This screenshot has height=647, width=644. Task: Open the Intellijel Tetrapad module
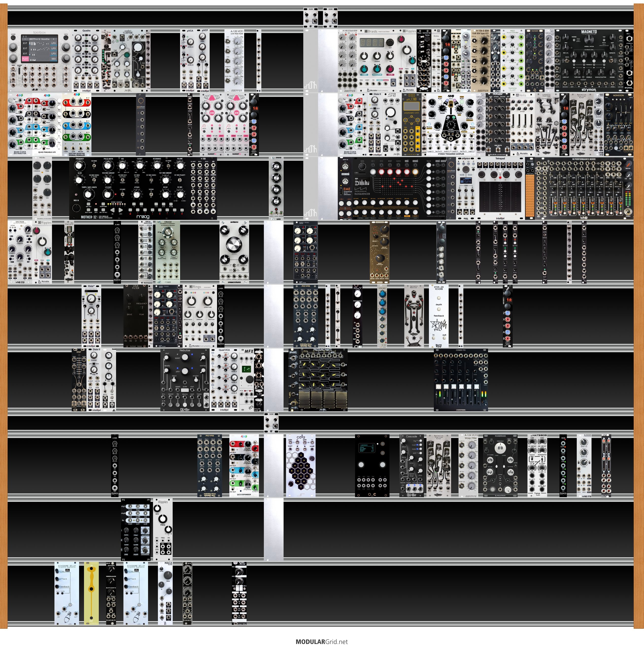pos(500,189)
